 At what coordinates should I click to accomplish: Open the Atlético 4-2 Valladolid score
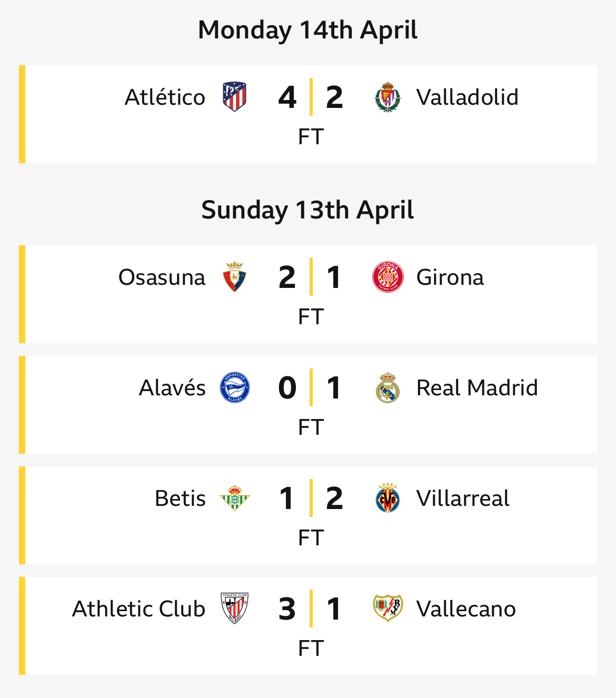pos(311,97)
